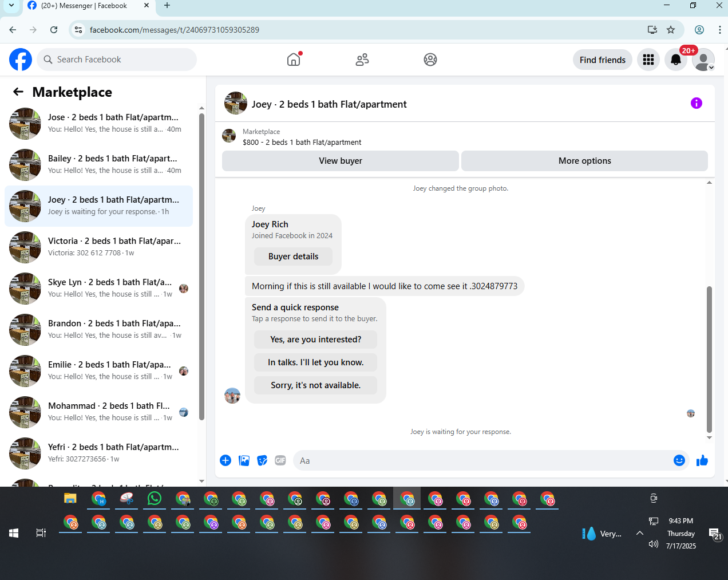Open Skye Lyn's conversation
The width and height of the screenshot is (728, 580).
(98, 289)
